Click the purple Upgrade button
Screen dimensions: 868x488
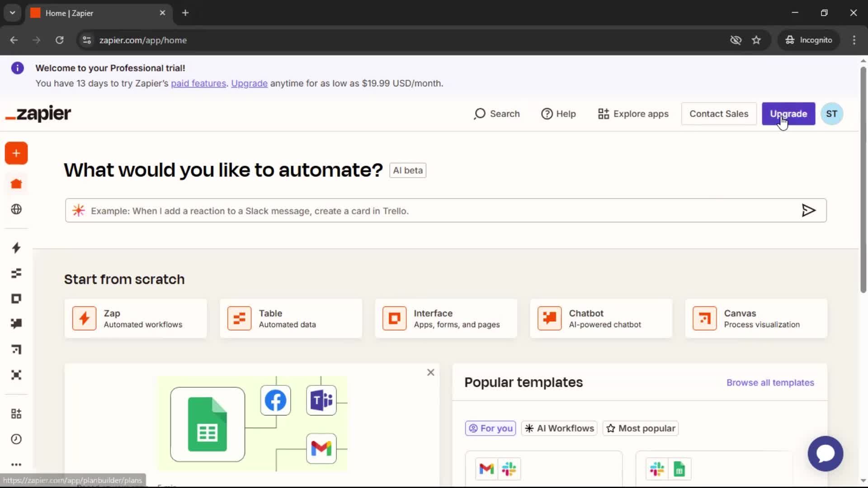788,114
